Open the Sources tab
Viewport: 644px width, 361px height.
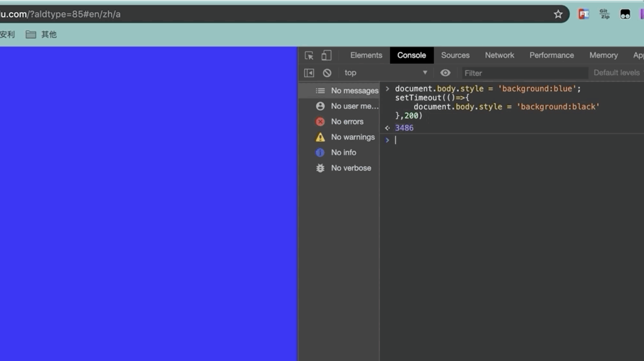(455, 55)
